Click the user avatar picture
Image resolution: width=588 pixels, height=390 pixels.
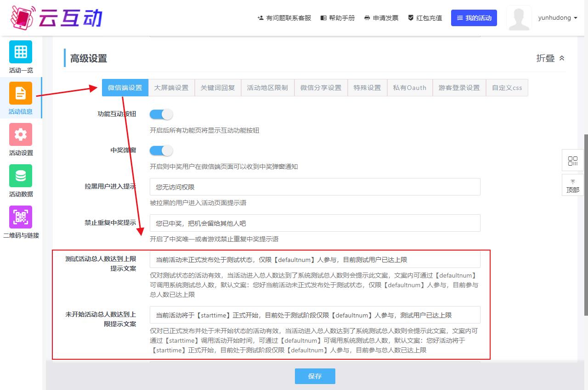(x=519, y=18)
